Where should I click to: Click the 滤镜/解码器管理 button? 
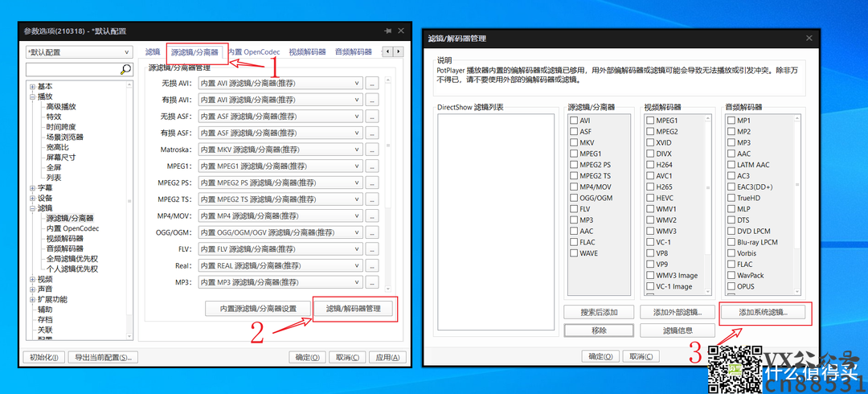[x=354, y=309]
